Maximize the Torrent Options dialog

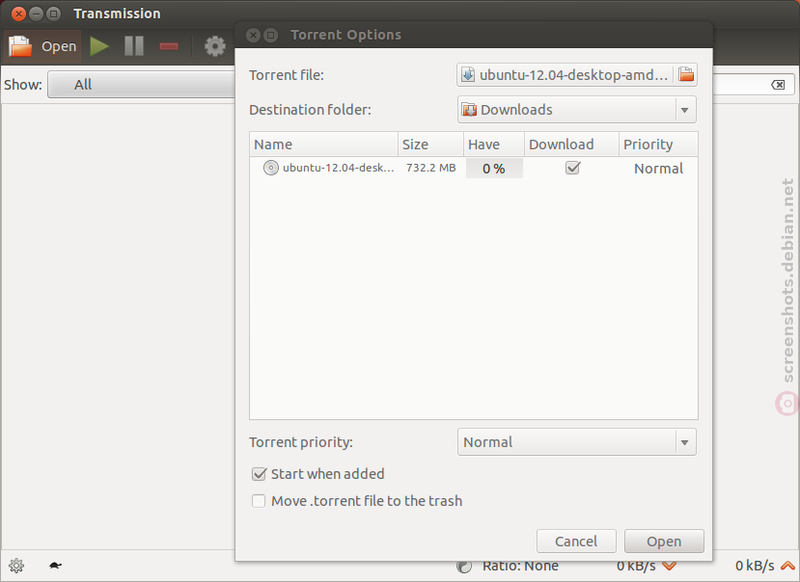271,35
